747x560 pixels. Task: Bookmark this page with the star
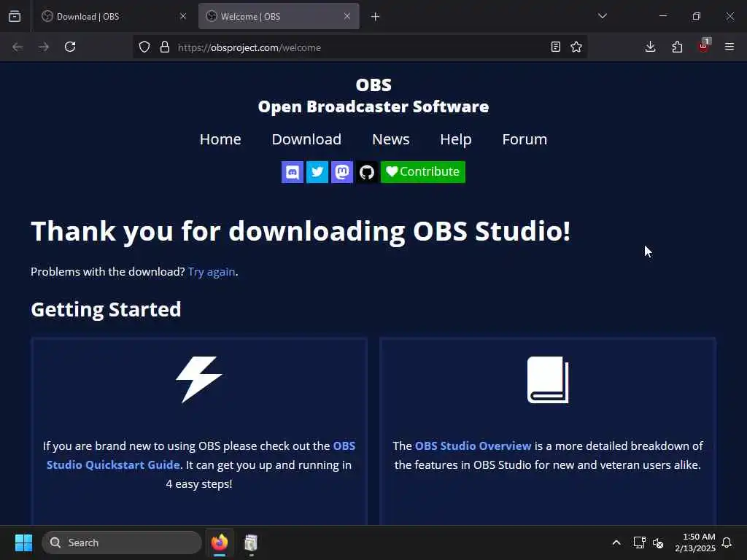click(576, 47)
